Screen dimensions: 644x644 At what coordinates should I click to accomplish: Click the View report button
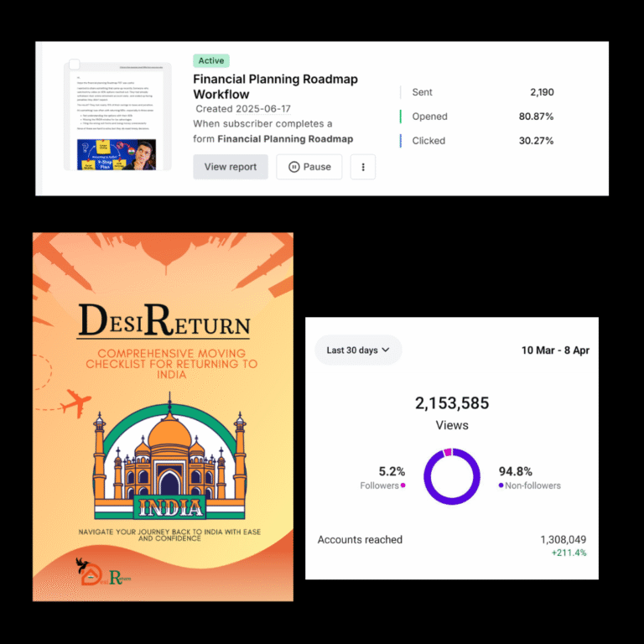point(231,167)
